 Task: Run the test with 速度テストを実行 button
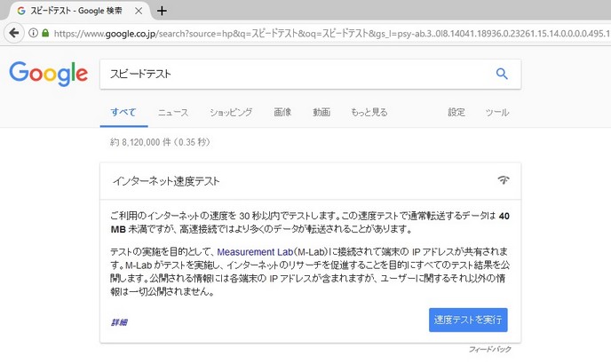coord(468,320)
